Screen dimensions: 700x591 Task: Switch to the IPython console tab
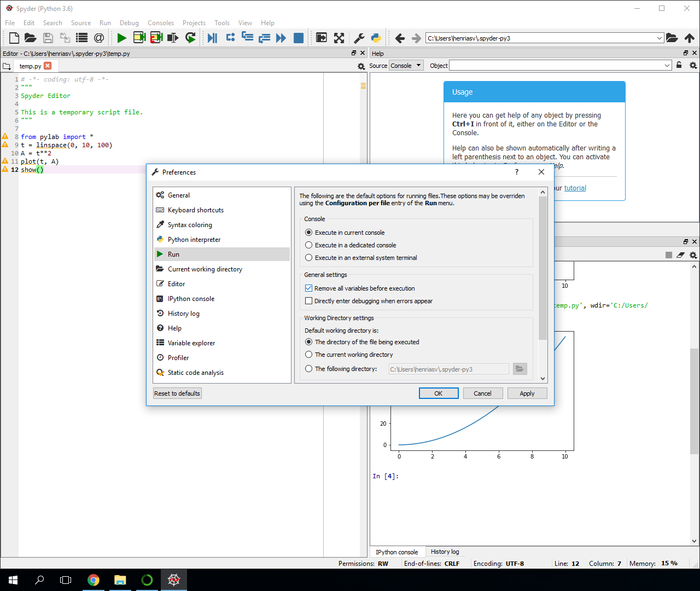tap(396, 552)
